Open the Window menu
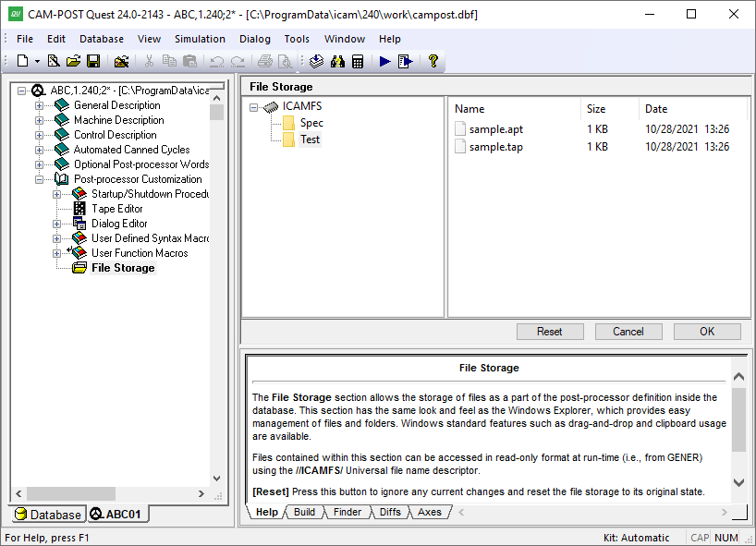 [x=345, y=39]
